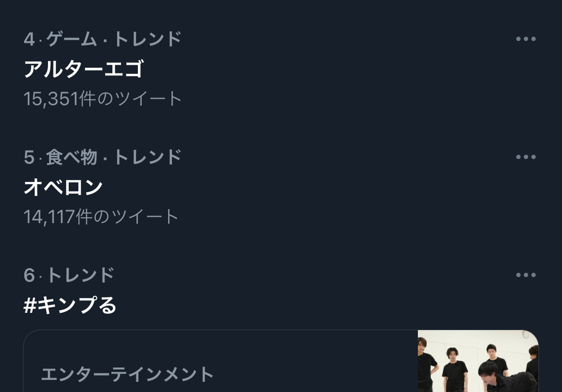Open the オベロン trend
The width and height of the screenshot is (562, 392).
tap(63, 187)
